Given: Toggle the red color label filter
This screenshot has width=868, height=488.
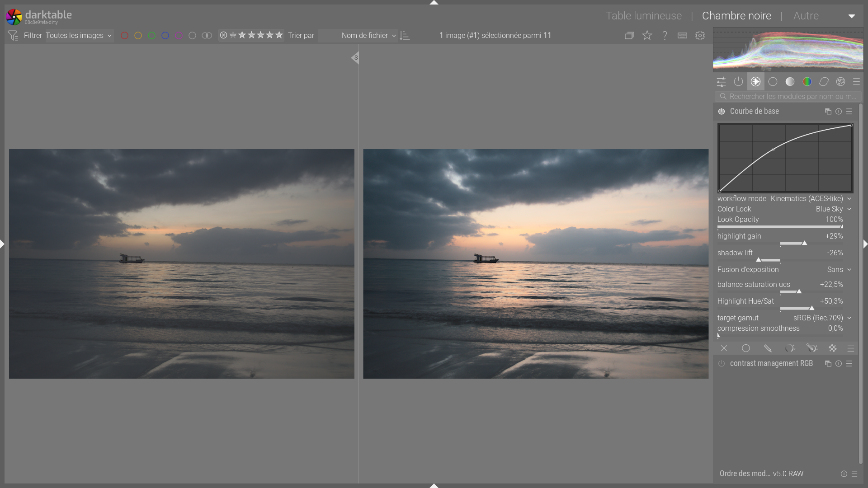Looking at the screenshot, I should point(124,36).
